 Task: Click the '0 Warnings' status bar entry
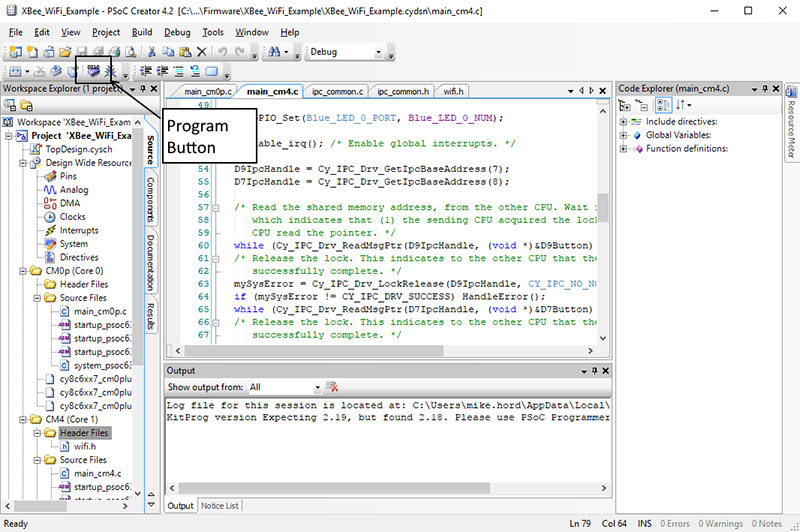coord(720,524)
